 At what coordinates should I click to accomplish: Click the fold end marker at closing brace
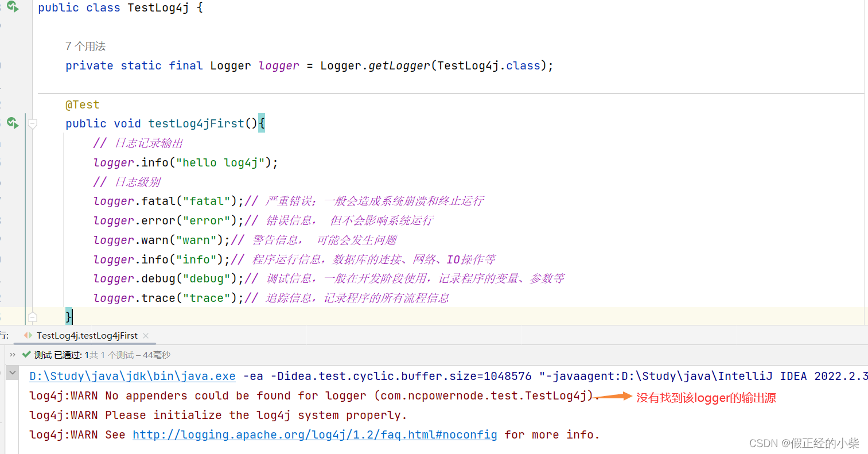pos(33,316)
